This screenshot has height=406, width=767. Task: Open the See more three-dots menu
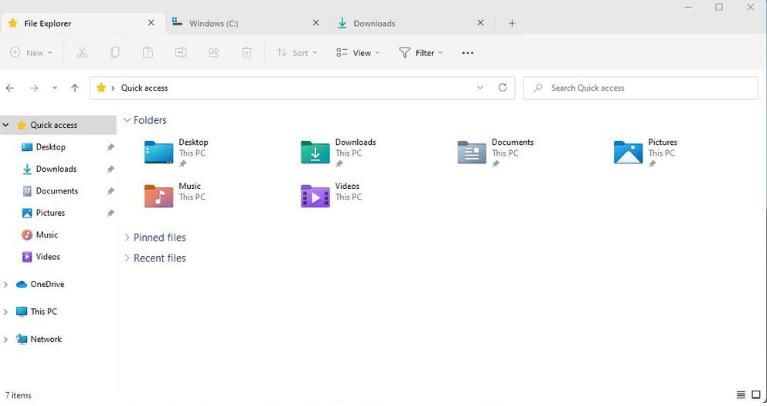tap(468, 53)
